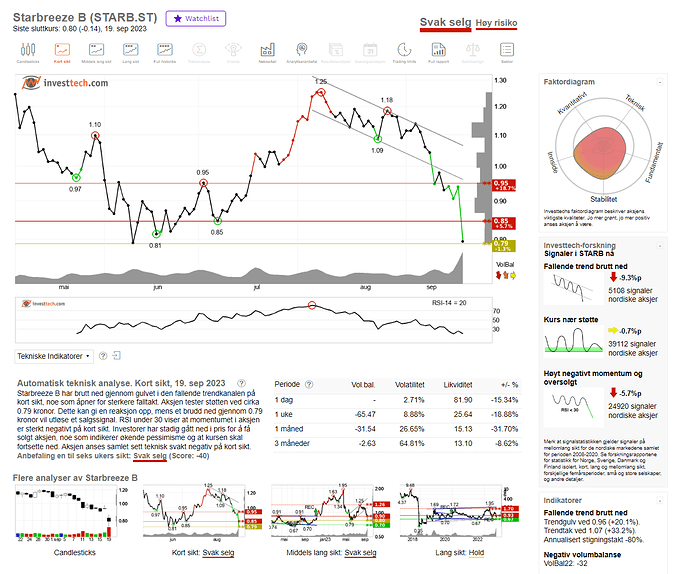
Task: Open Totalanalyse sigma icon
Action: (x=199, y=53)
